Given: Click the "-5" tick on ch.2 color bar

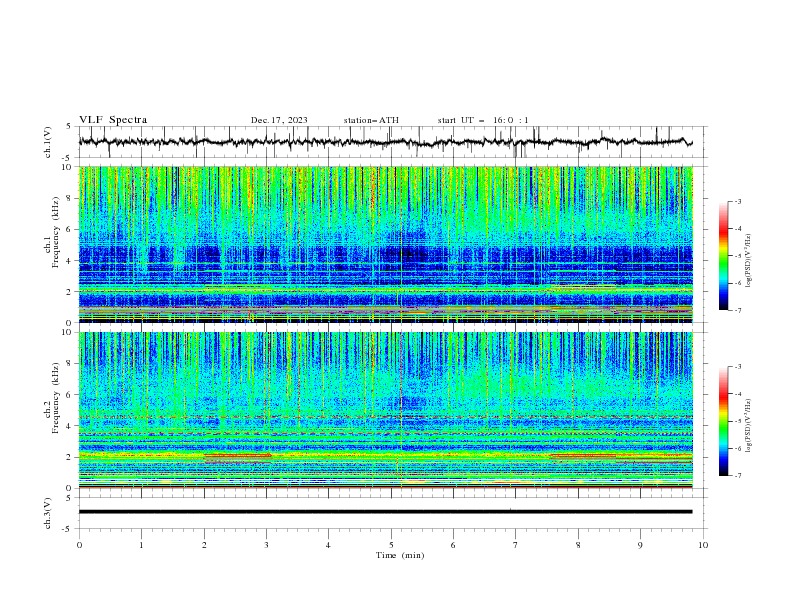Looking at the screenshot, I should pos(738,421).
